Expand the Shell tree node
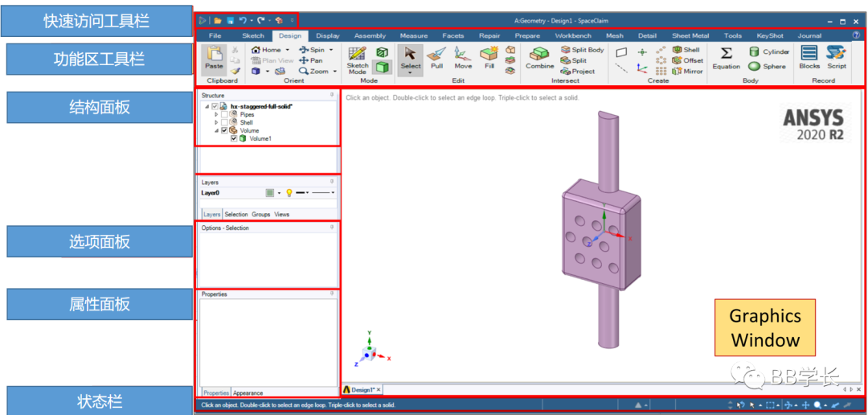The width and height of the screenshot is (868, 415). (216, 122)
